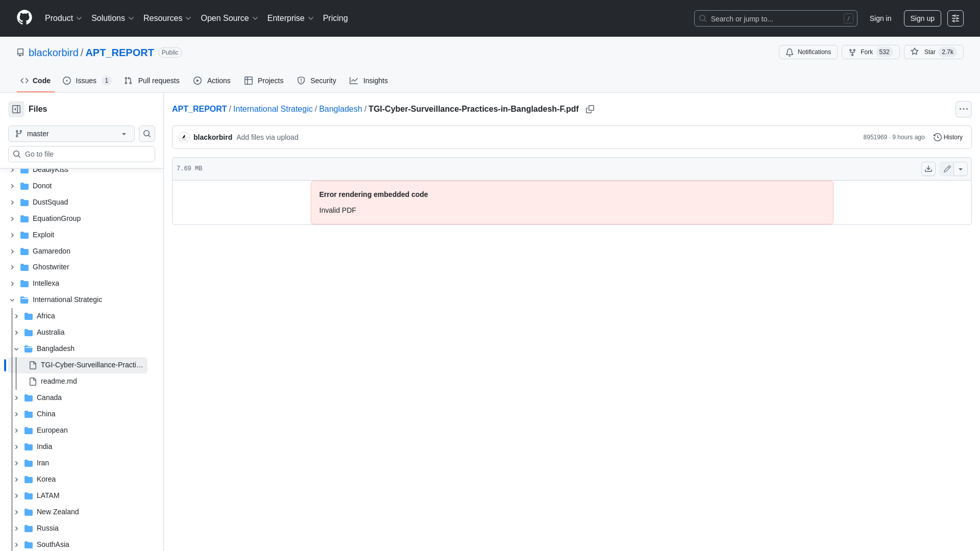
Task: Open the global navigation menu icon beside Sign up
Action: click(x=955, y=18)
